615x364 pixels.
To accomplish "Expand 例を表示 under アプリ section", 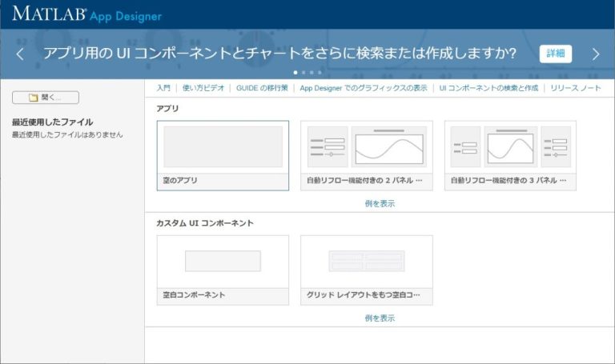I will (380, 203).
